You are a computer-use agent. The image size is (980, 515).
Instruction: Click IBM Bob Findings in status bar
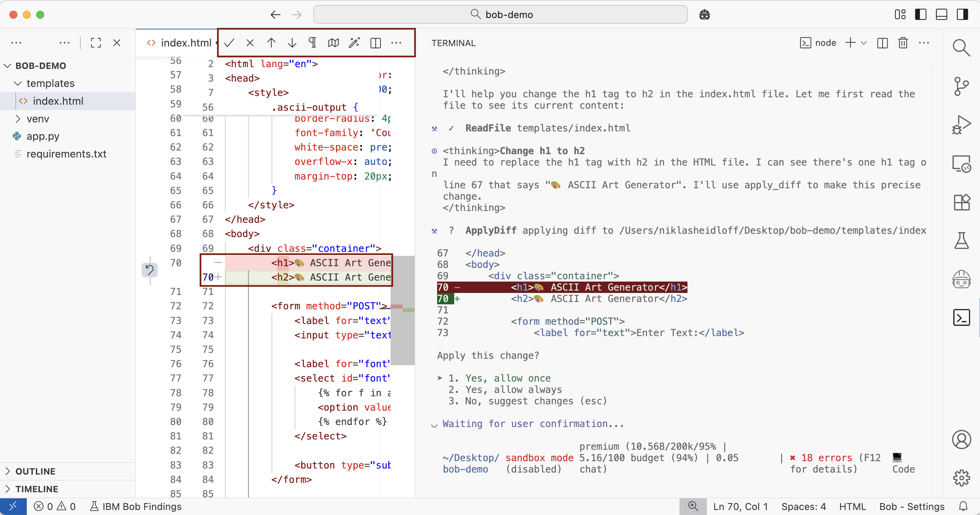tap(136, 506)
